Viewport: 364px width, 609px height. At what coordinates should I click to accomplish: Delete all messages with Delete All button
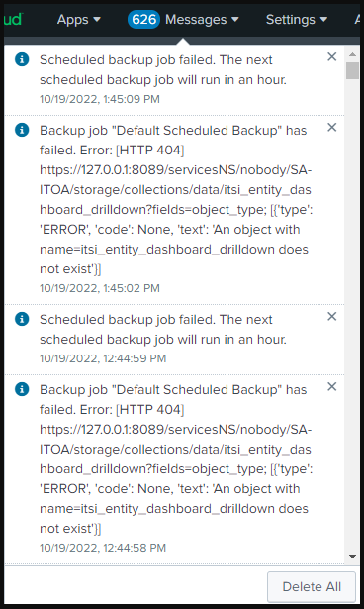tap(312, 587)
